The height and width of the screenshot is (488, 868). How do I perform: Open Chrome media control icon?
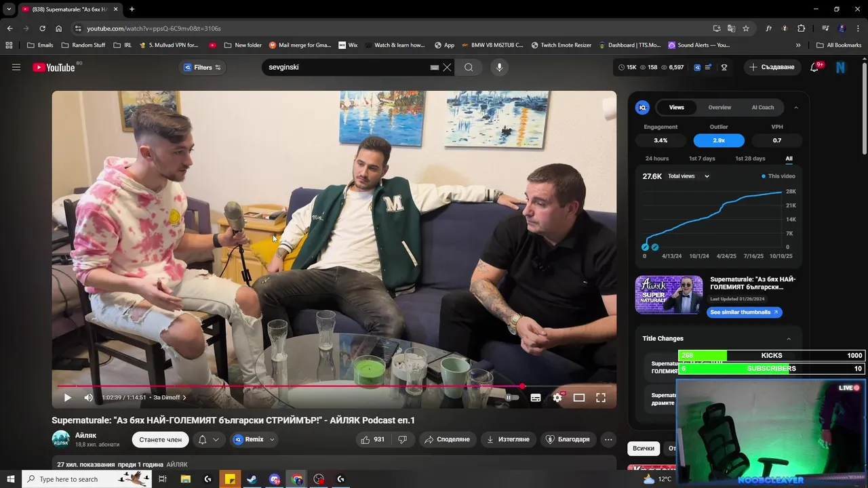(825, 28)
